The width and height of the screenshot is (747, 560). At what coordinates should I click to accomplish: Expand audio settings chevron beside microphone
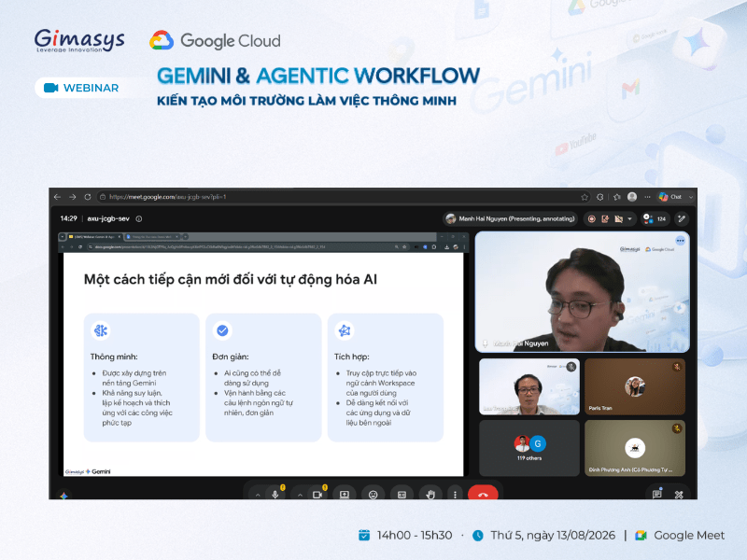(258, 496)
